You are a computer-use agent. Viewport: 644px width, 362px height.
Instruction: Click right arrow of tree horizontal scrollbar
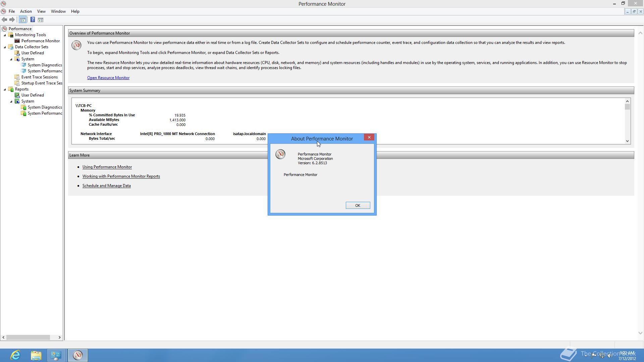(59, 338)
